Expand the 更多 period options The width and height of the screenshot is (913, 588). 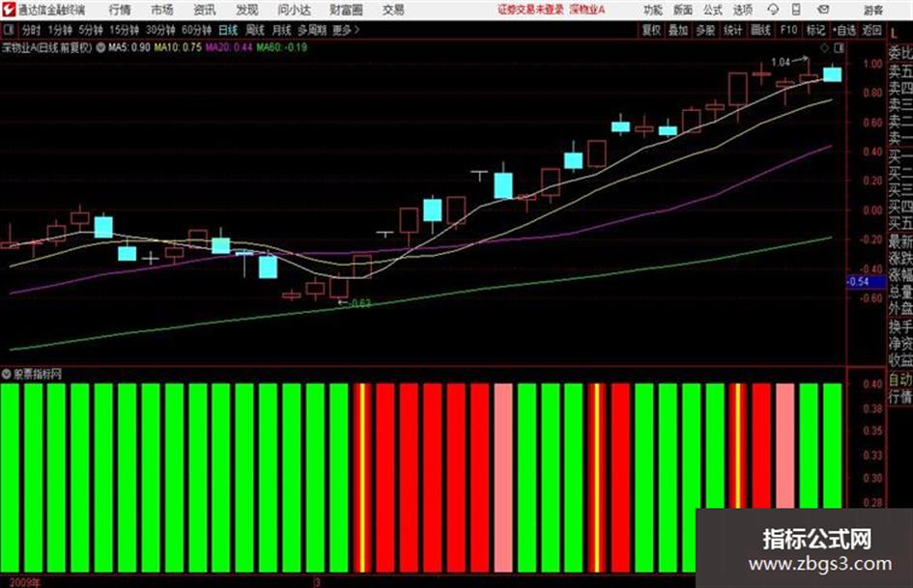346,30
